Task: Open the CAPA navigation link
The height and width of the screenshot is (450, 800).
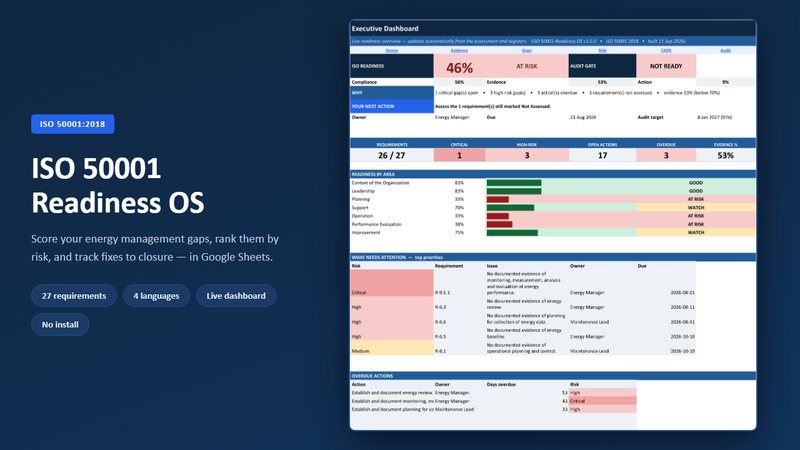Action: pos(666,51)
